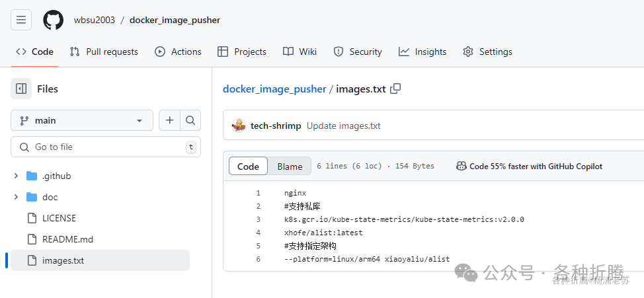
Task: Open README.md in the file tree
Action: click(x=67, y=239)
